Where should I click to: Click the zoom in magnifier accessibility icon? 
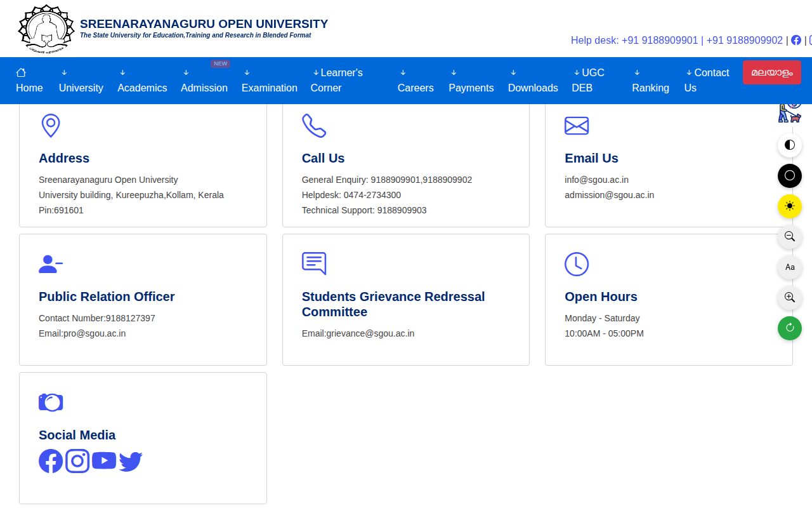point(790,297)
